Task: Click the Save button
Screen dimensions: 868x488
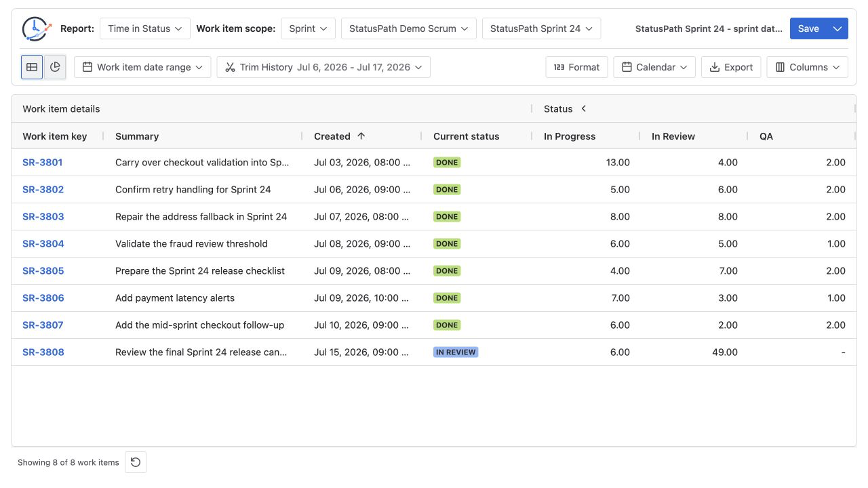Action: coord(809,28)
